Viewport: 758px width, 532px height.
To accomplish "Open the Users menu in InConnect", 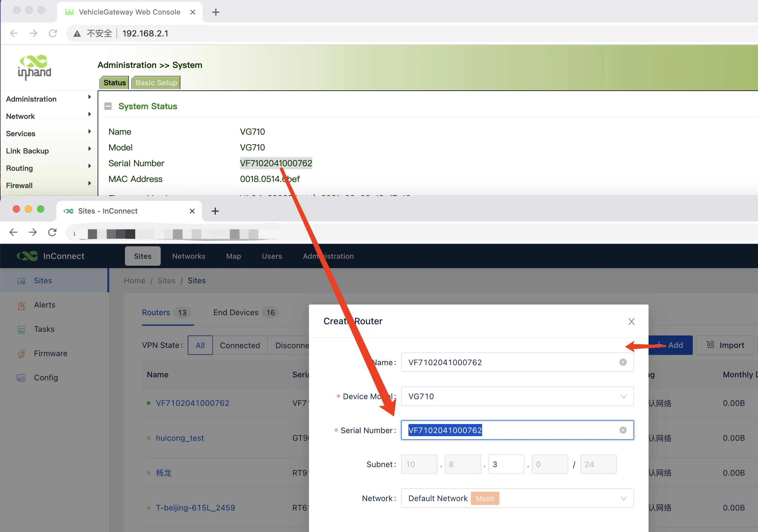I will (272, 256).
